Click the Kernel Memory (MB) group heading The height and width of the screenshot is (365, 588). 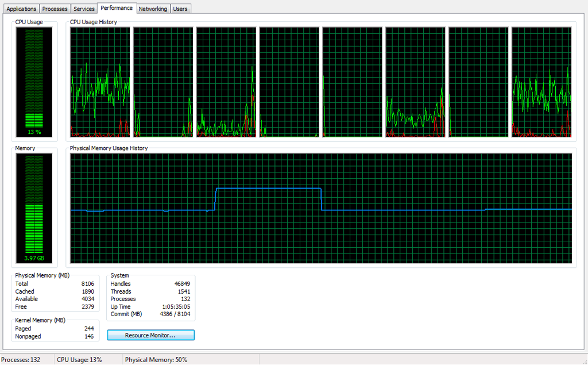(40, 320)
